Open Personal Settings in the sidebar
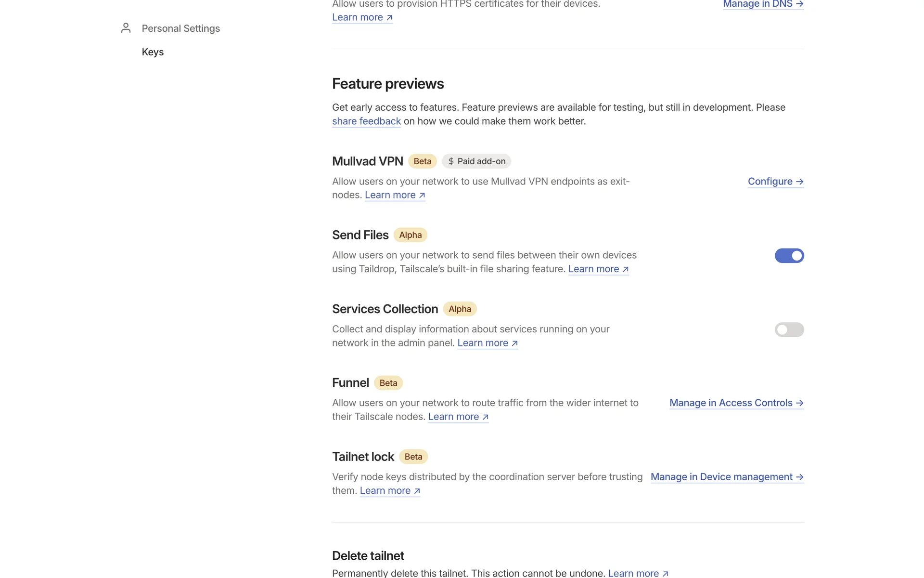 [x=180, y=28]
